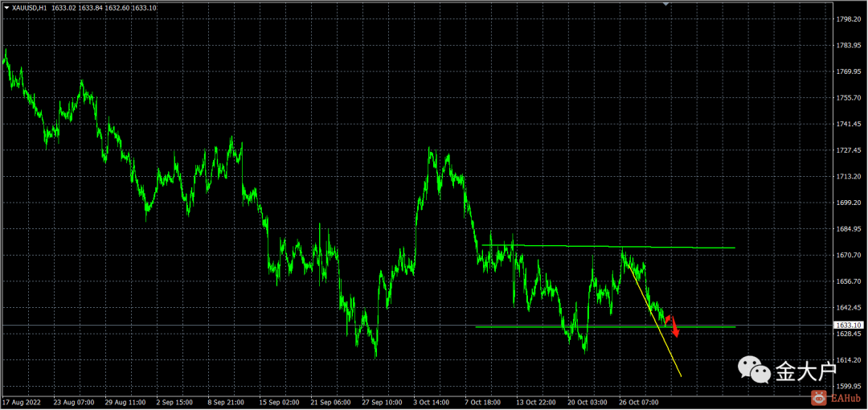
Task: Click the 1699.20 price scale label
Action: pyautogui.click(x=850, y=203)
